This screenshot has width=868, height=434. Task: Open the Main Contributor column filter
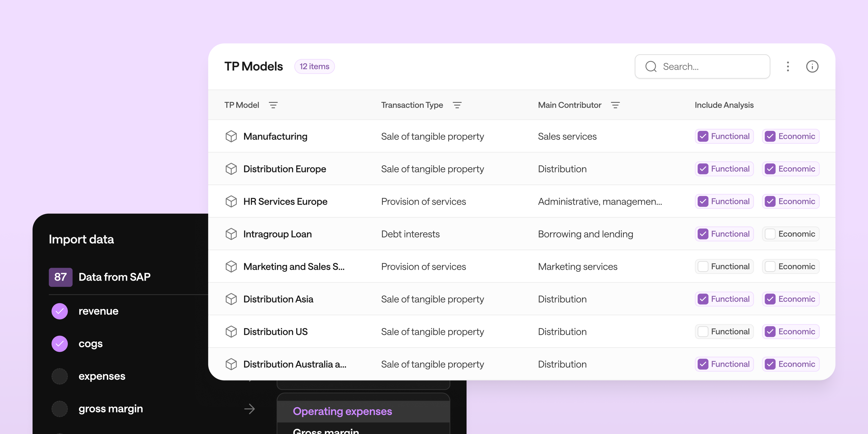pos(616,105)
